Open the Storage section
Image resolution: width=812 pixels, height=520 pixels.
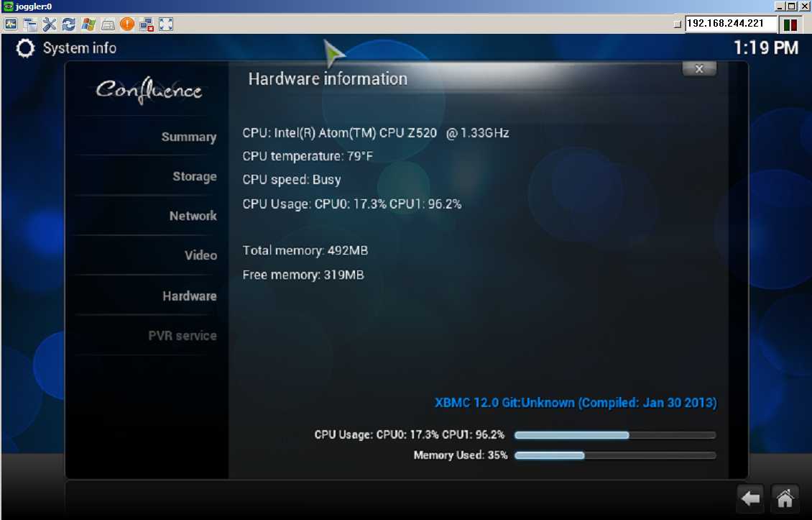pos(194,177)
